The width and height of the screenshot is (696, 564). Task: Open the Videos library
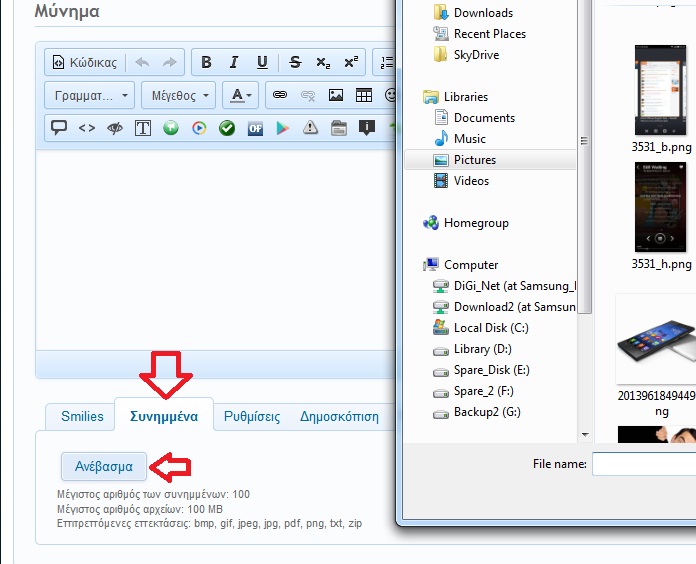461,181
